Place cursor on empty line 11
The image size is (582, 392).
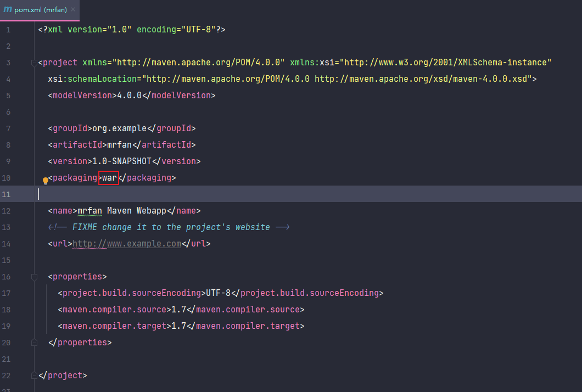click(x=291, y=194)
